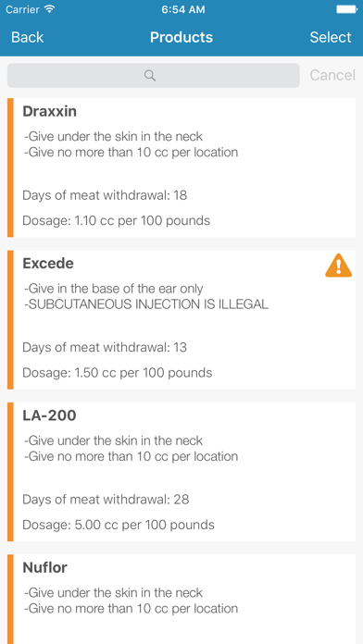This screenshot has width=363, height=644.
Task: Tap the Wi-Fi status icon
Action: 50,9
